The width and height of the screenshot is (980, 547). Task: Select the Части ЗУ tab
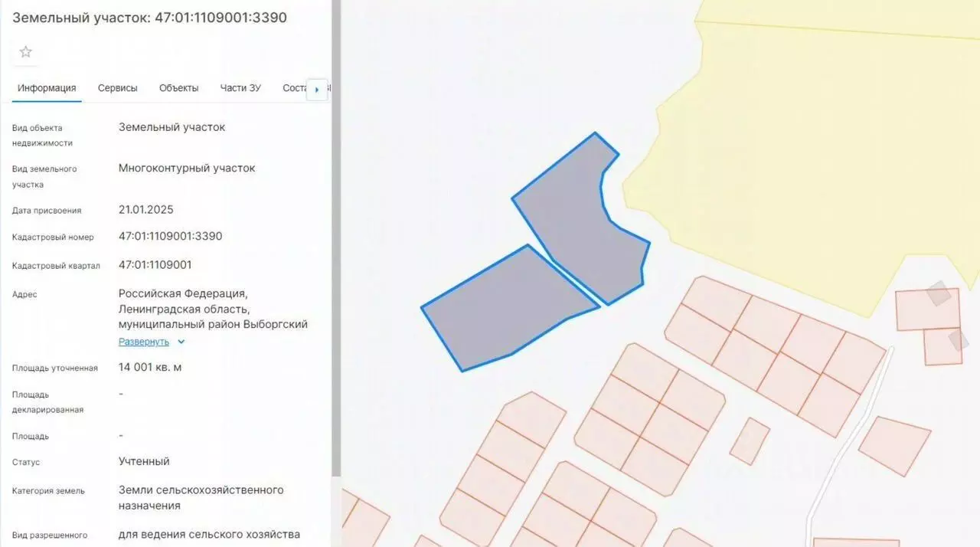pyautogui.click(x=240, y=88)
